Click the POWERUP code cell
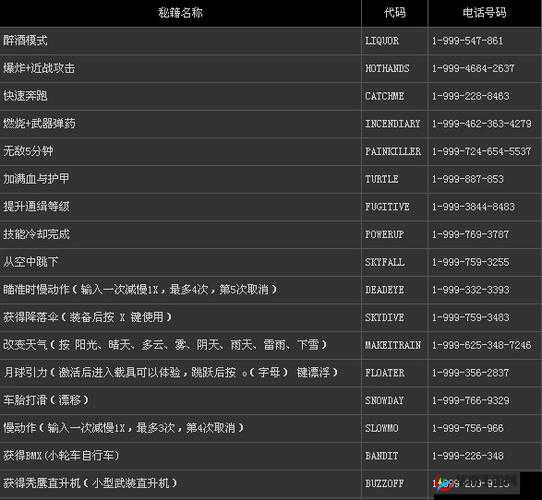Screen dimensions: 542x500 (384, 234)
